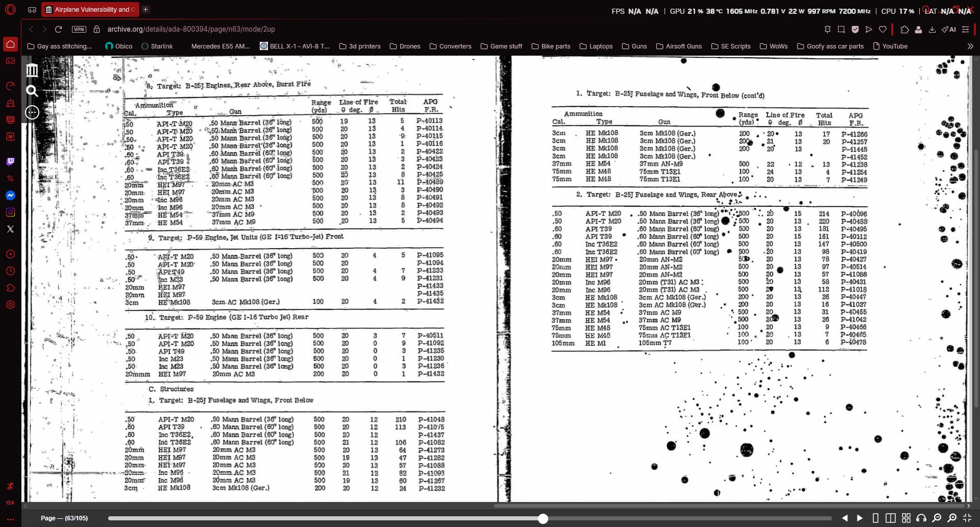Zoom in with the plus magnifier
980x527 pixels.
pyautogui.click(x=952, y=518)
